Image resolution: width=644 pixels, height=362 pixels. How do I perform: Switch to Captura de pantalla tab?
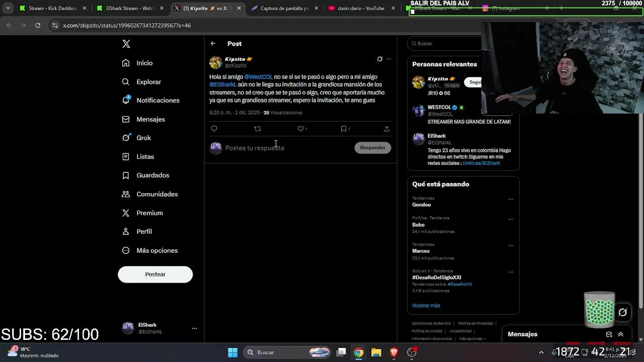click(x=284, y=8)
